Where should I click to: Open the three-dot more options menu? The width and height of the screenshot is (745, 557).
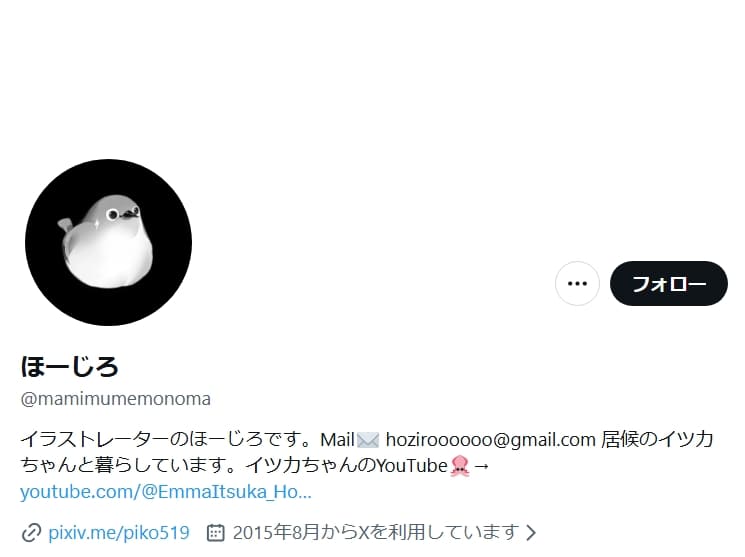[577, 283]
